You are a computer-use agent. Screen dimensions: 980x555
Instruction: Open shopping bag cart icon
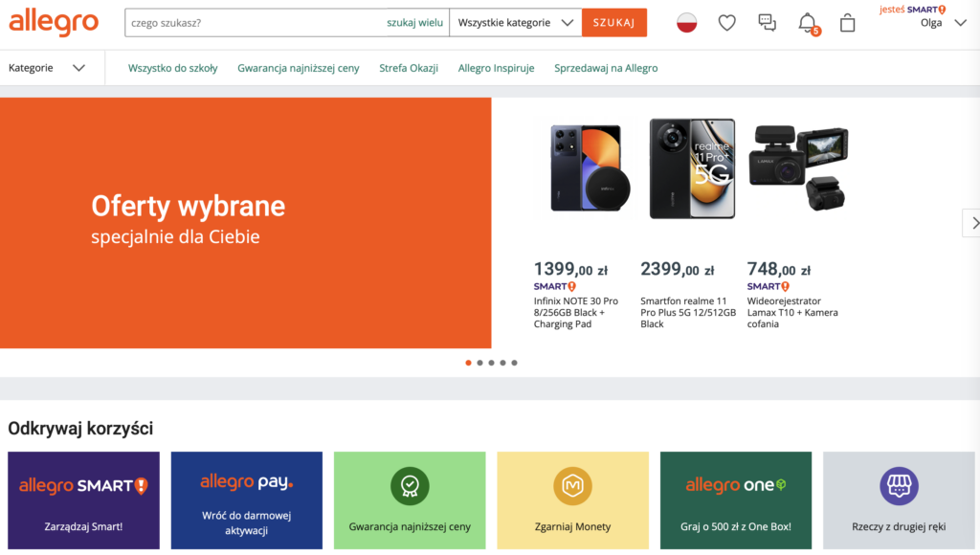(x=848, y=23)
